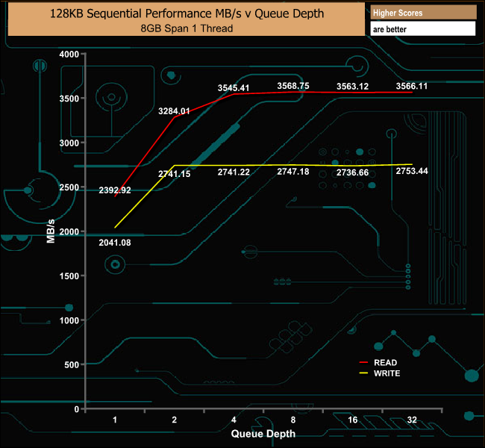Screen dimensions: 485x448
Task: Click the yellow WRITE legend line
Action: 363,373
